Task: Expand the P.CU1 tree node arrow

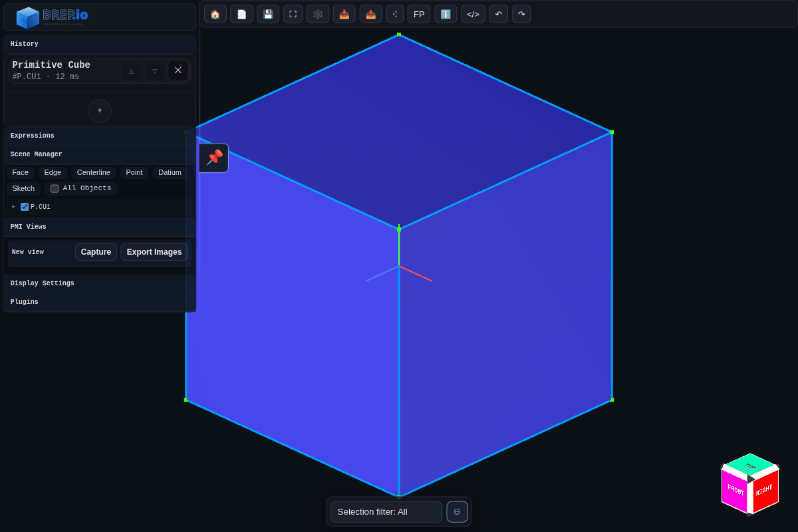Action: [13, 207]
